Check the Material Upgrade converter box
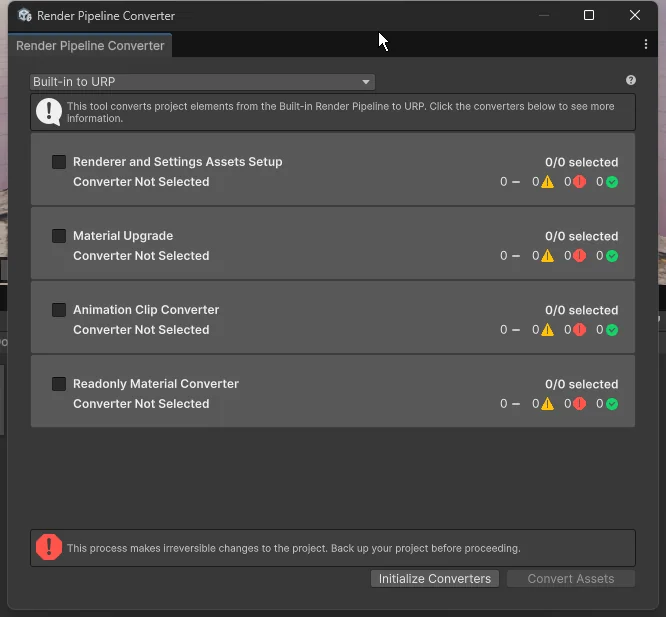 pos(59,236)
